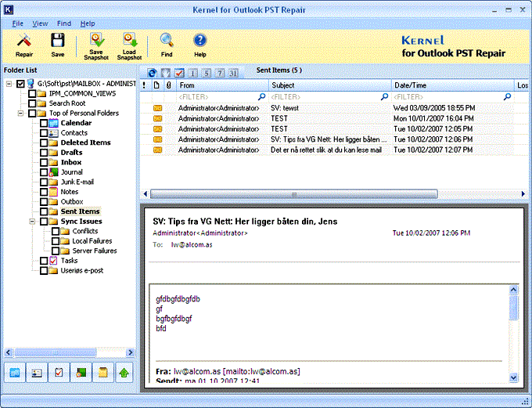Select the 'Det er nå rettet' message row
The image size is (532, 408).
(334, 150)
